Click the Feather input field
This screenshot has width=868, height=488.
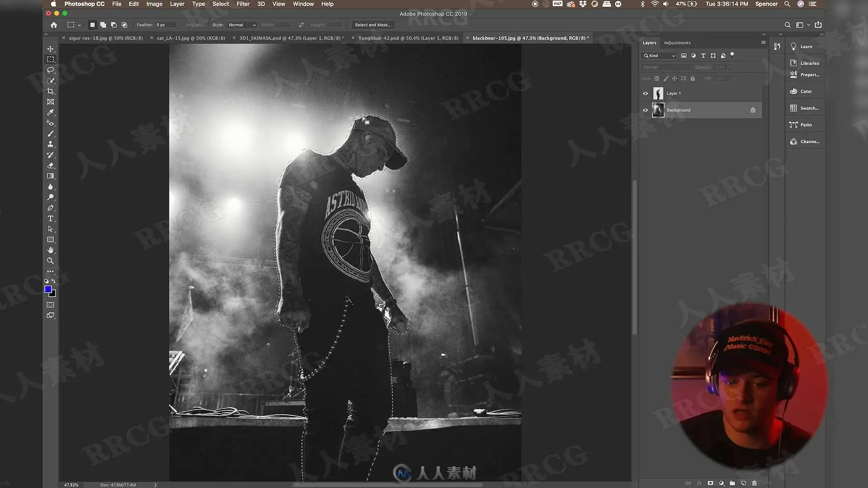coord(165,25)
